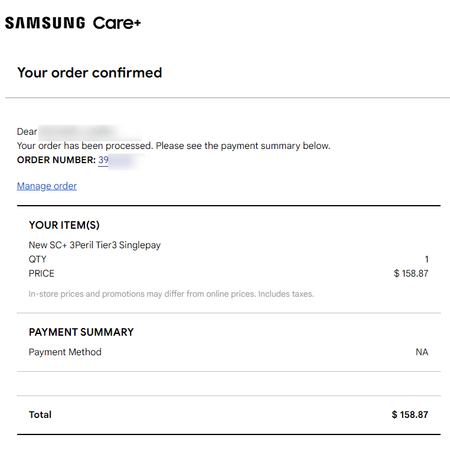Image resolution: width=450 pixels, height=450 pixels.
Task: Click the order number link starting with 39
Action: pyautogui.click(x=120, y=160)
